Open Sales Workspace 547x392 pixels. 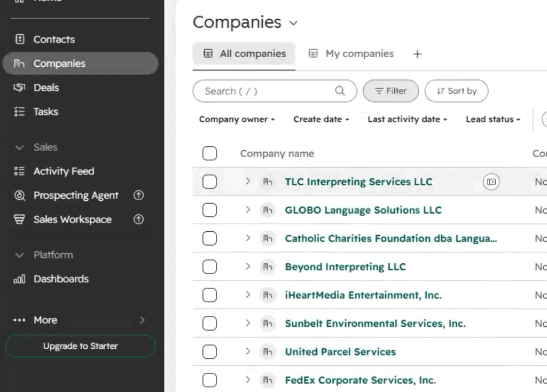73,219
